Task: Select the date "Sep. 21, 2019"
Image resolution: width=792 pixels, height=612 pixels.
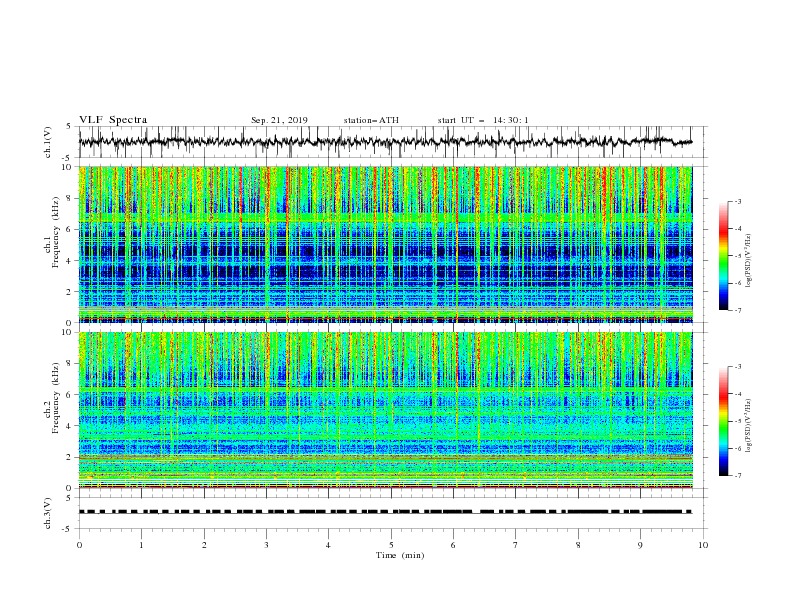Action: 279,120
